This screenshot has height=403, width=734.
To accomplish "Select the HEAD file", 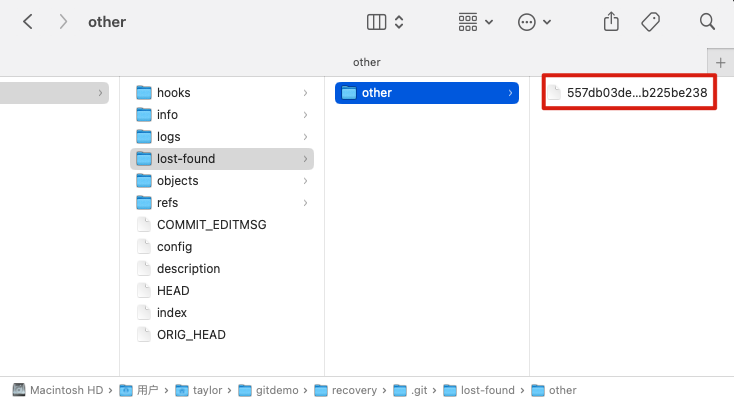I will click(222, 291).
